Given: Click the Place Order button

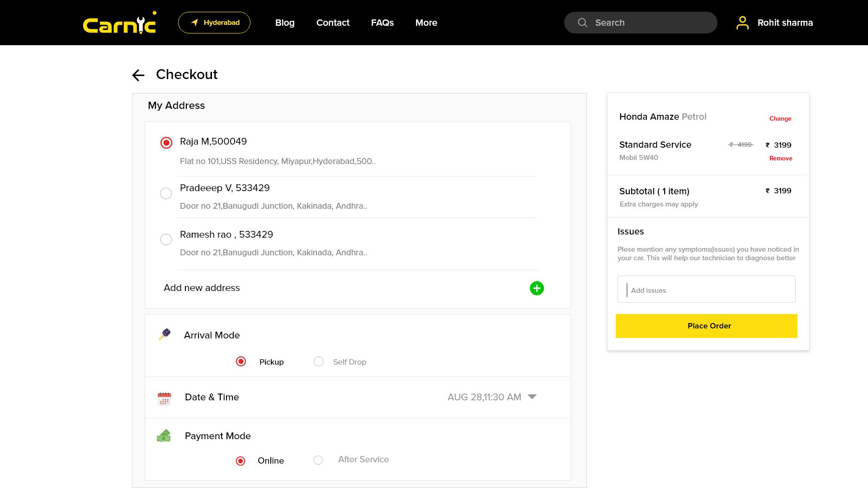Looking at the screenshot, I should [x=707, y=326].
